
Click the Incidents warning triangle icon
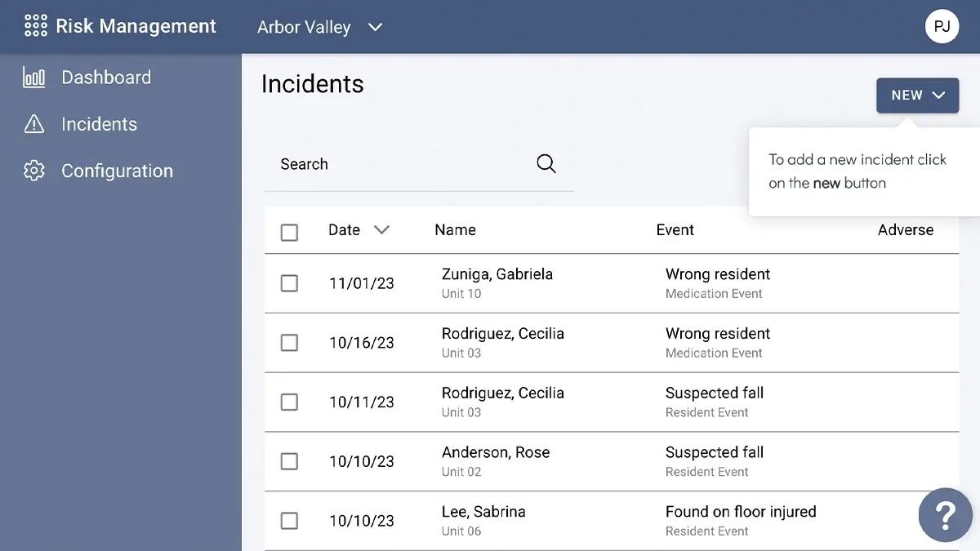(34, 124)
